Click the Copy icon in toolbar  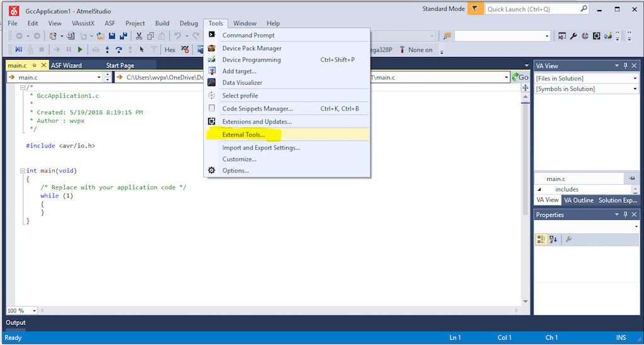(150, 36)
